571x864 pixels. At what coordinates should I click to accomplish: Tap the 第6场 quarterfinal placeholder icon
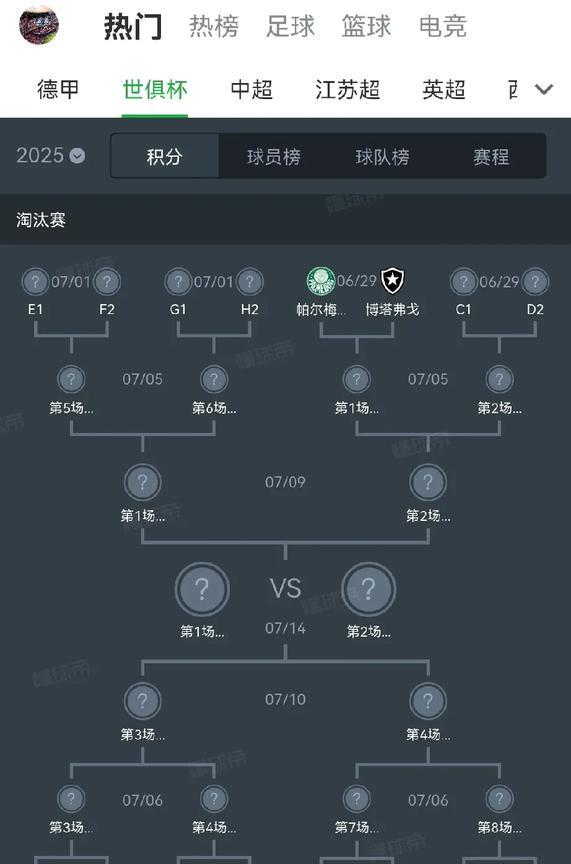(214, 379)
